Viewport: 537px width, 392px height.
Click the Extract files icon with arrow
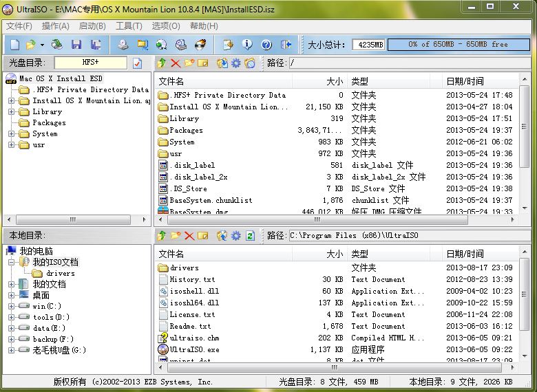228,45
